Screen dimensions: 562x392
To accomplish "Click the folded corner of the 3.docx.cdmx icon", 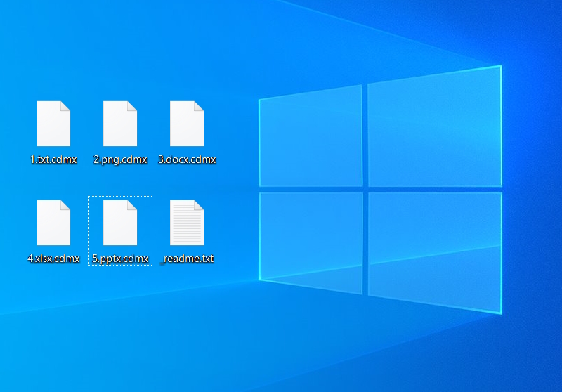I will (x=199, y=106).
